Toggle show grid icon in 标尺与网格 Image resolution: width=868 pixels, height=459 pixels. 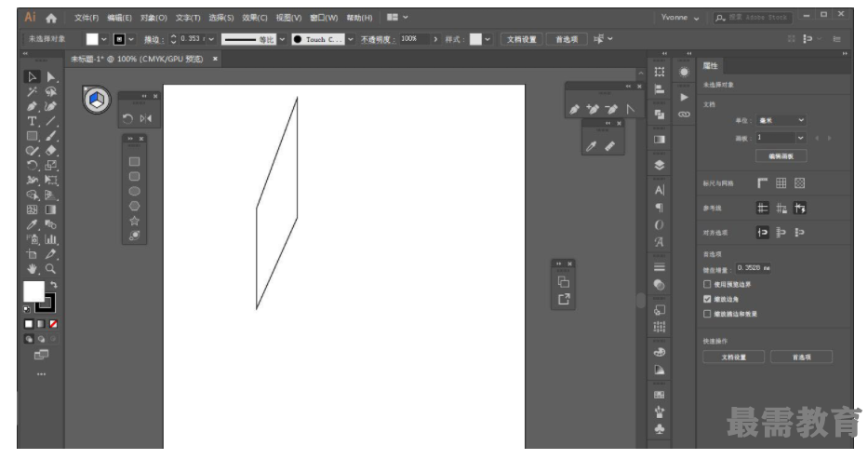781,183
